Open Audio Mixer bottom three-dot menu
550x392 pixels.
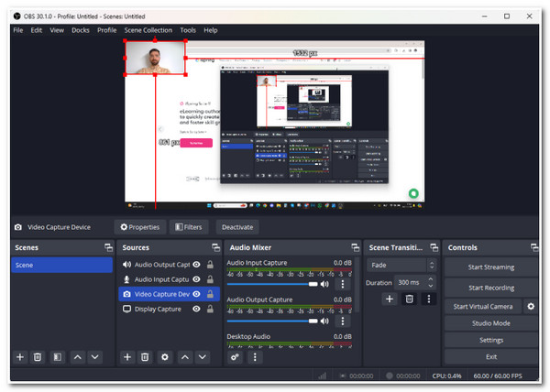click(x=255, y=357)
